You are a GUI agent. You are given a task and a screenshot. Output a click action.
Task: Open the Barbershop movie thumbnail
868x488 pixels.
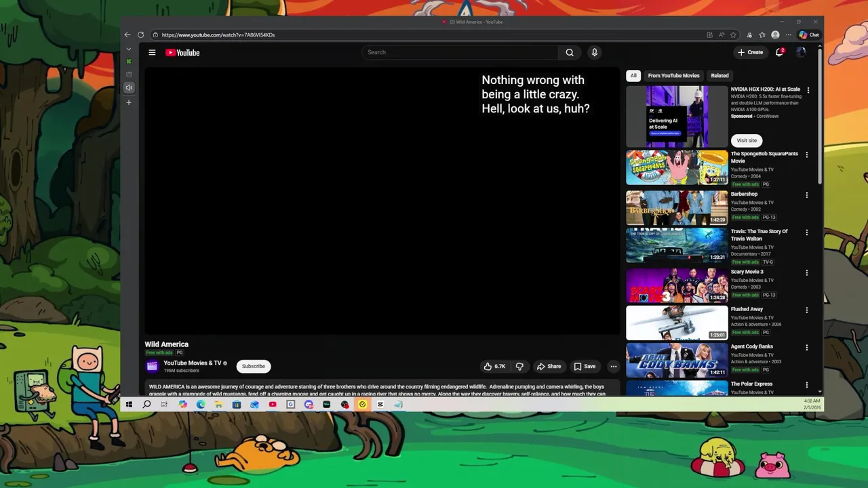pos(677,207)
